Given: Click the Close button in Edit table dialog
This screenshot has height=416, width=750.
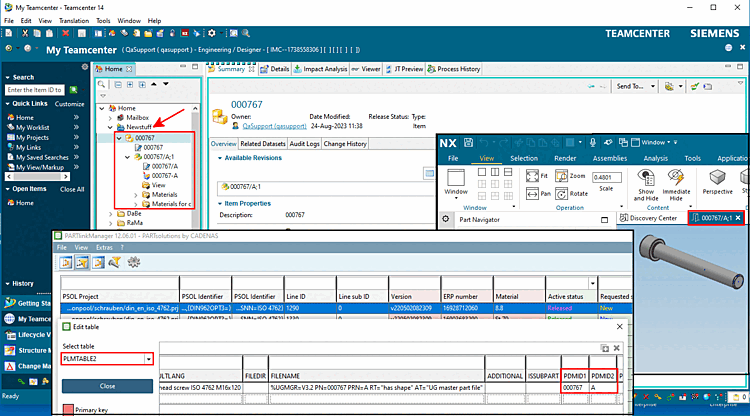Looking at the screenshot, I should [x=108, y=386].
